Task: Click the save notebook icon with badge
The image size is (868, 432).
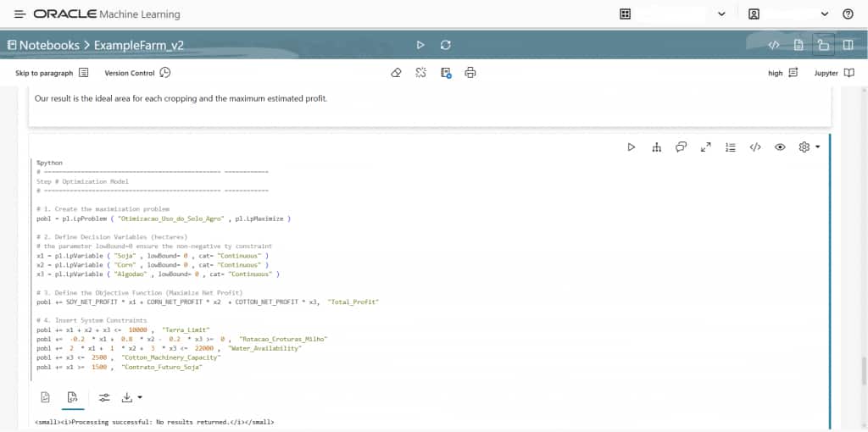Action: [x=446, y=73]
